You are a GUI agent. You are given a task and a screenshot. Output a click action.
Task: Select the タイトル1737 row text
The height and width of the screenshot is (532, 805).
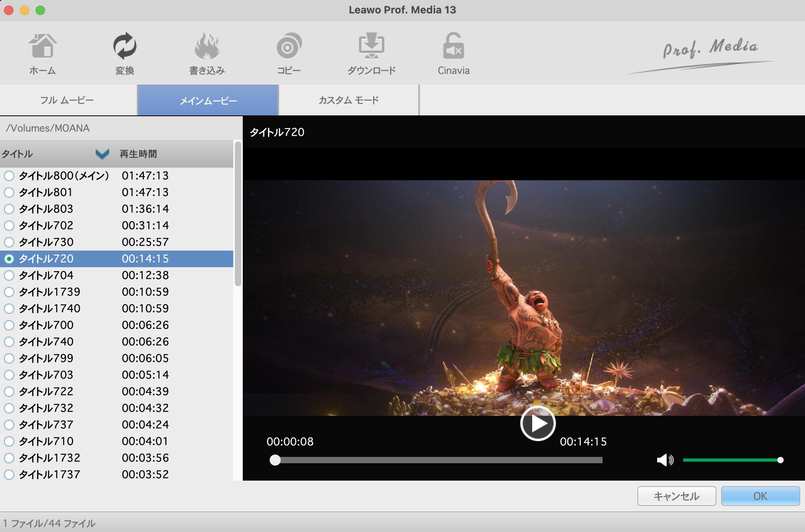[50, 474]
